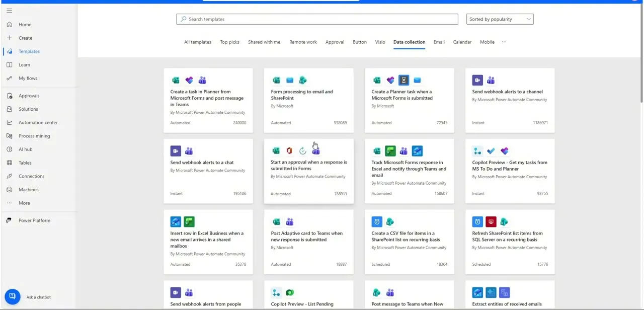Switch to Calendar tab
The image size is (644, 310).
pyautogui.click(x=462, y=42)
